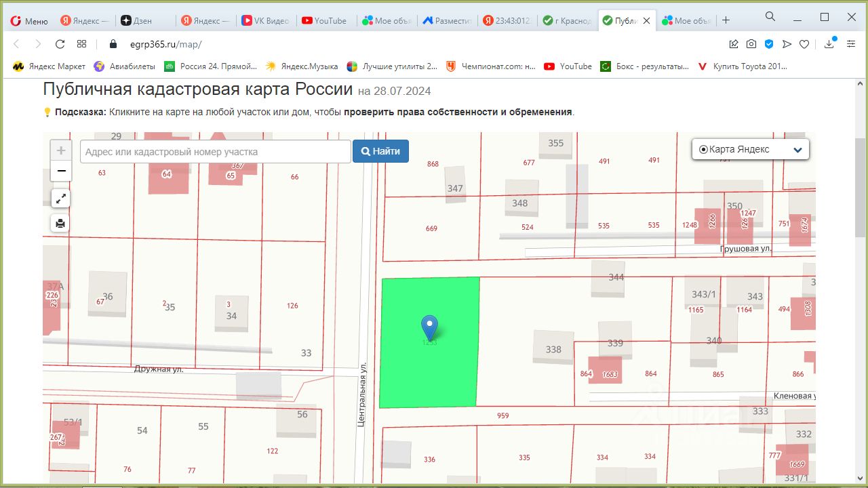Open a new tab with plus button
The image size is (868, 488).
tap(726, 20)
